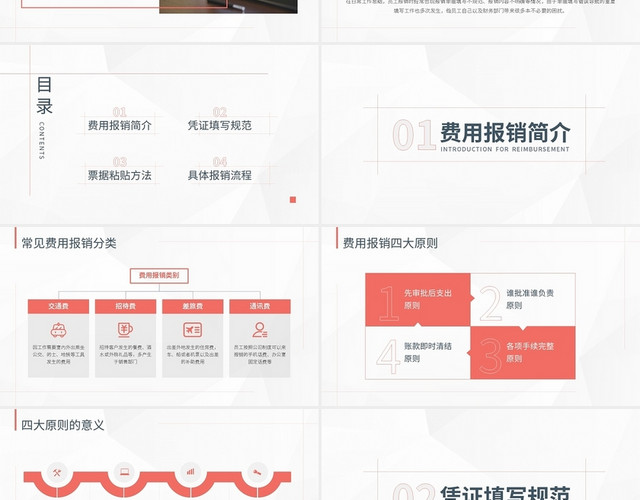Click the 凭证填写规范 section title slide
The height and width of the screenshot is (500, 640).
(505, 493)
